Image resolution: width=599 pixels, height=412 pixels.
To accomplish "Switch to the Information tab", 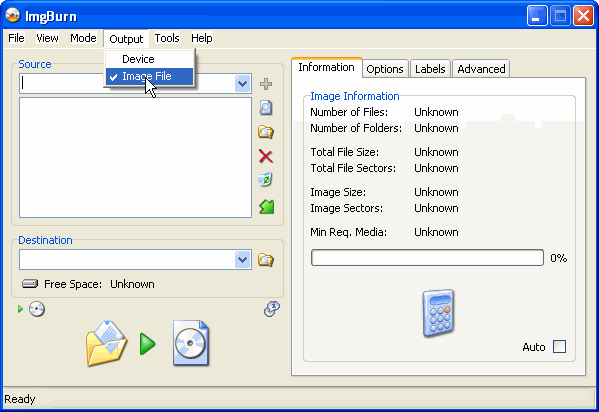I will click(327, 68).
